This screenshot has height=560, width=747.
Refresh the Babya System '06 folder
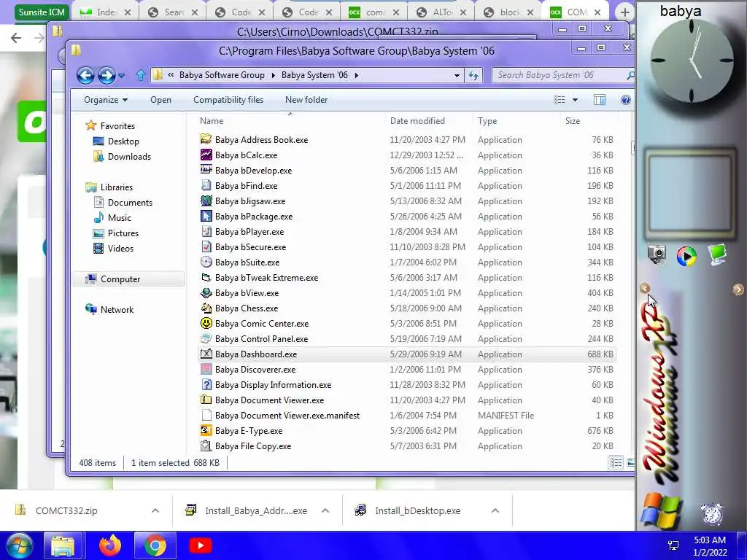473,75
